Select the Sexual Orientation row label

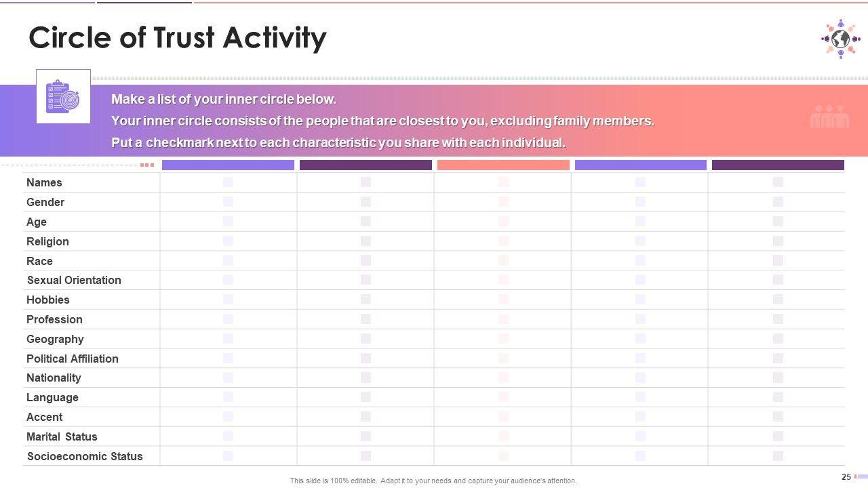tap(74, 280)
